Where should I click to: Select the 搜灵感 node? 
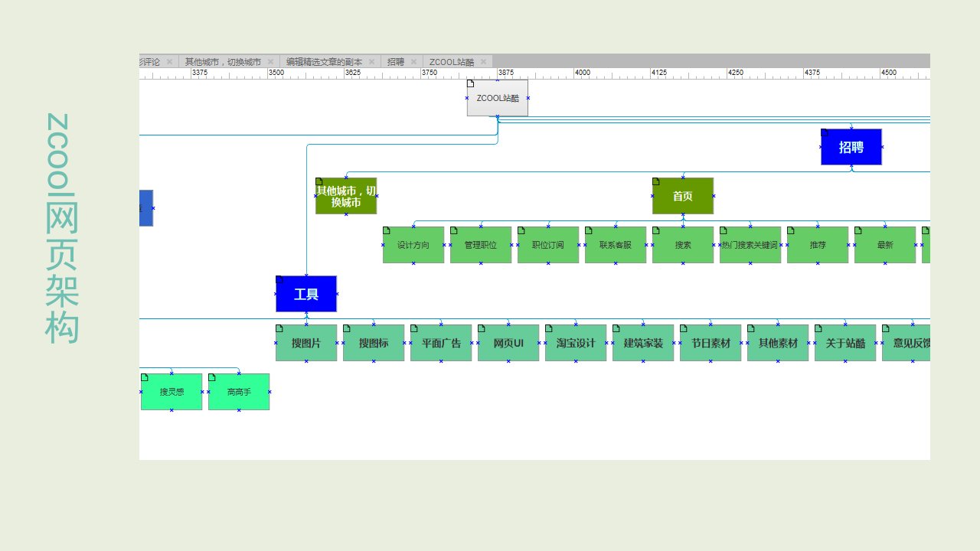(x=171, y=392)
